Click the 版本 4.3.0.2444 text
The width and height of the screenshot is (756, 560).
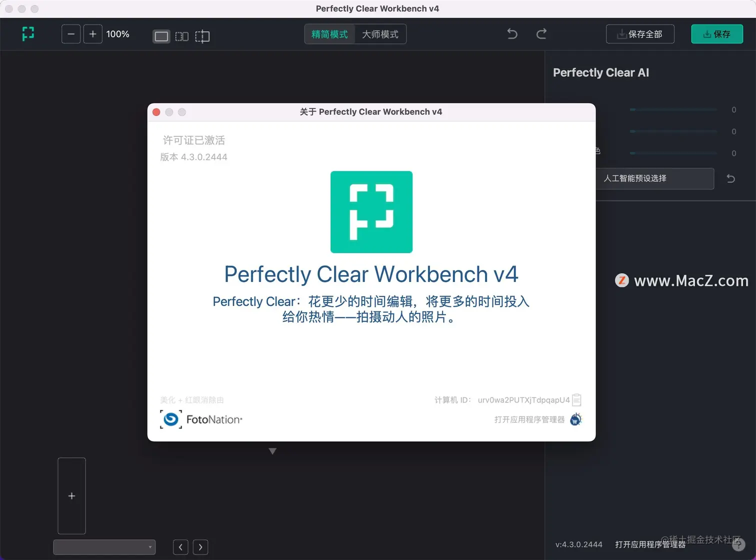[x=194, y=157]
